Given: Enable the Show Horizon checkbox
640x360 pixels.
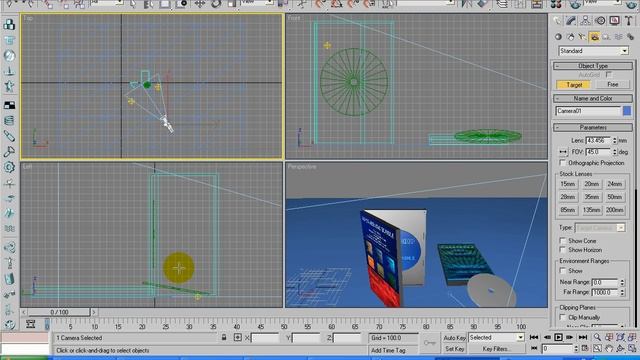Looking at the screenshot, I should tap(563, 250).
